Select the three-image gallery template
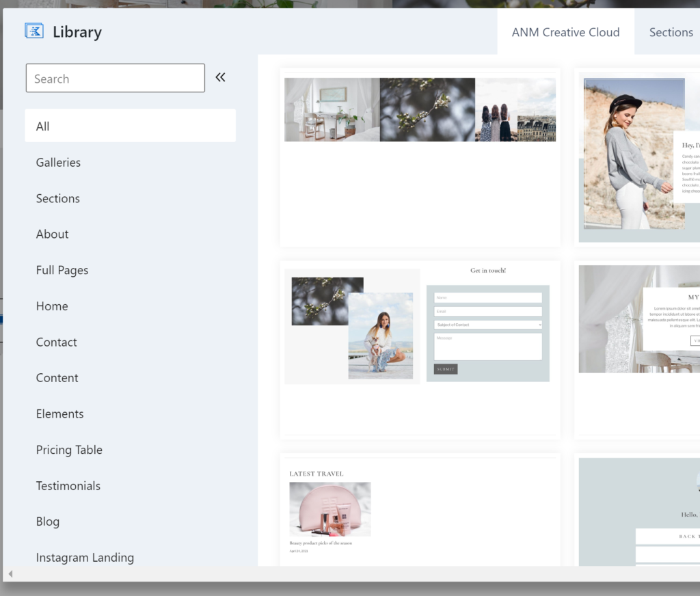Viewport: 700px width, 596px height. [420, 157]
